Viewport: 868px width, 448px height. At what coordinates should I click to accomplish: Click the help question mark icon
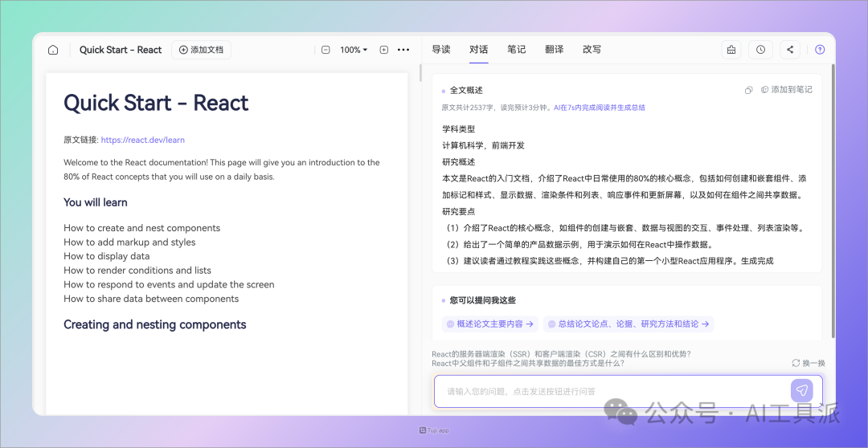820,50
